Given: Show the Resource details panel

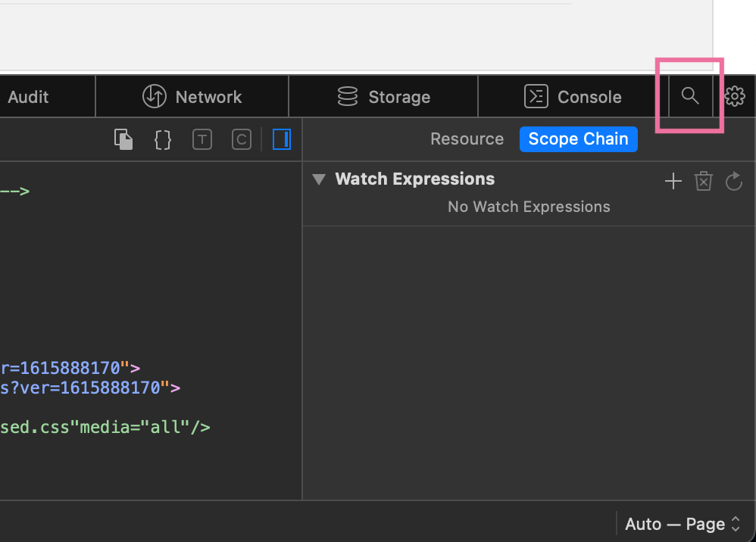Looking at the screenshot, I should click(x=467, y=139).
